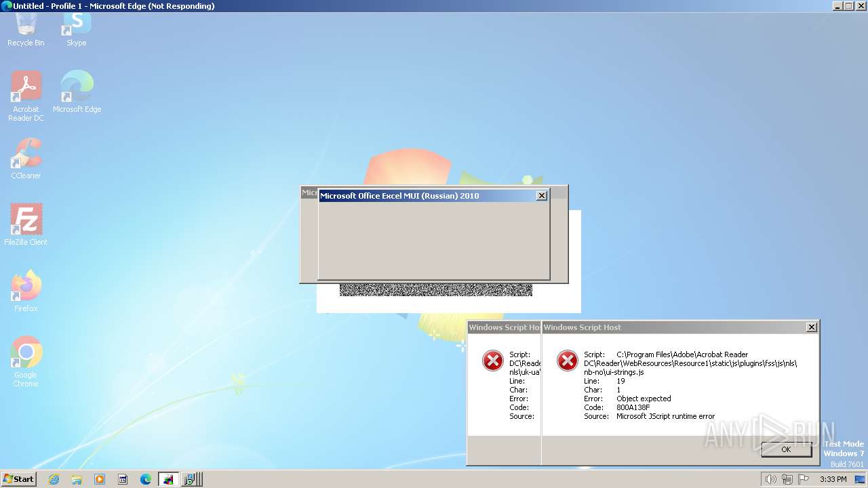The image size is (868, 488).
Task: Click the Edge icon in top title bar
Action: (x=6, y=6)
